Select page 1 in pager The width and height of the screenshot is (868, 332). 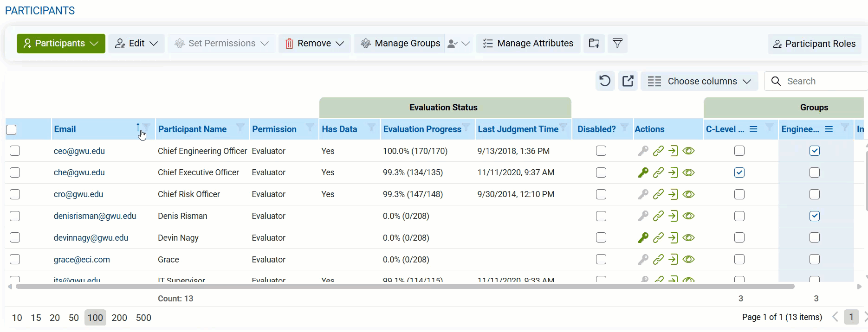pyautogui.click(x=851, y=317)
